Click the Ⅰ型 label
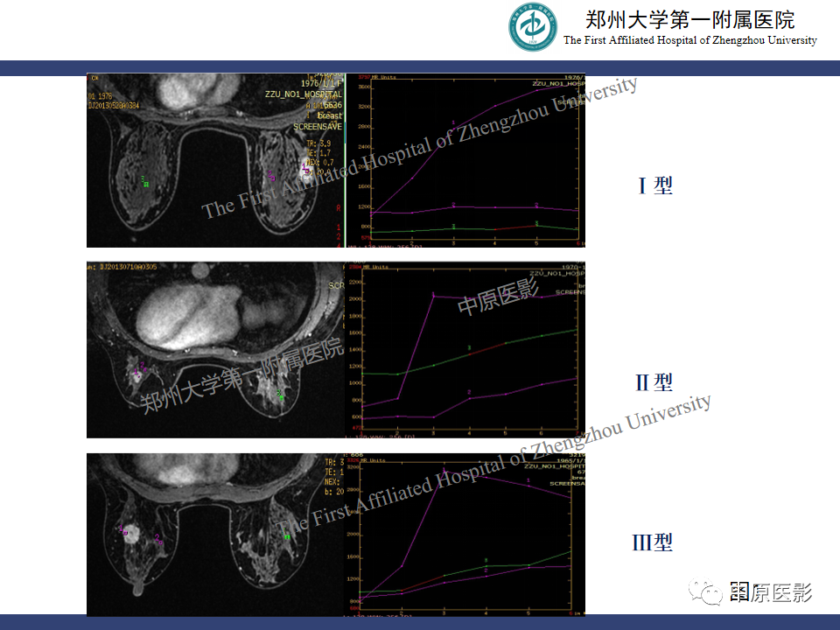The height and width of the screenshot is (630, 840). point(655,185)
